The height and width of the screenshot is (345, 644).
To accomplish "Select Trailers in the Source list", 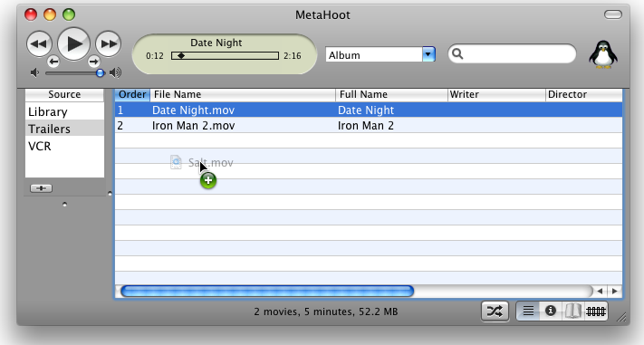I will [x=64, y=129].
